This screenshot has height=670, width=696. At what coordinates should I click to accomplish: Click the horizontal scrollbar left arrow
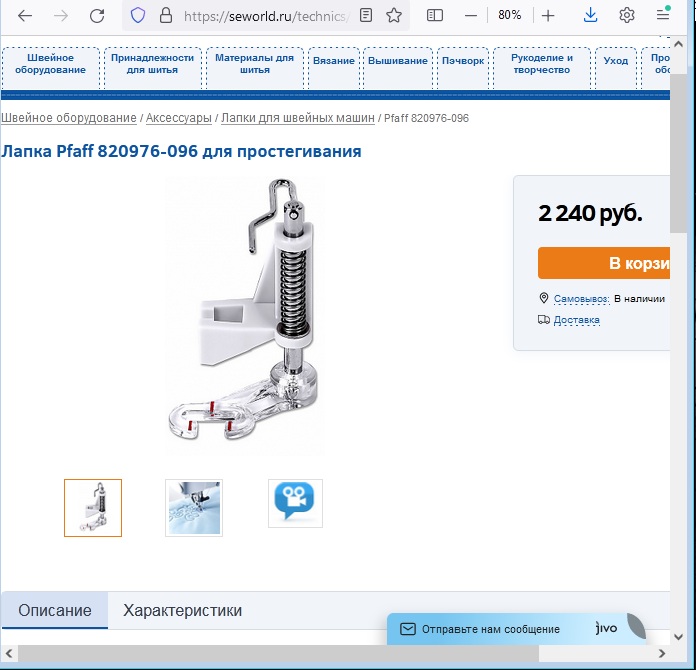(8, 654)
